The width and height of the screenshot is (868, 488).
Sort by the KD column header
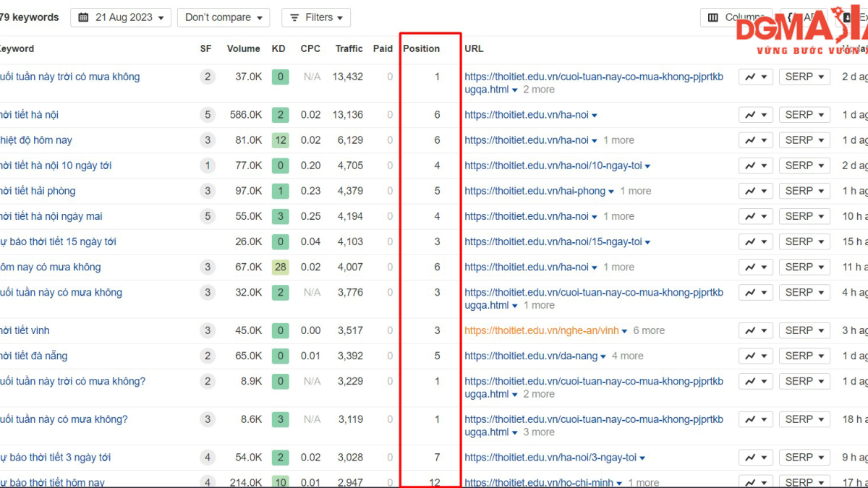coord(278,48)
